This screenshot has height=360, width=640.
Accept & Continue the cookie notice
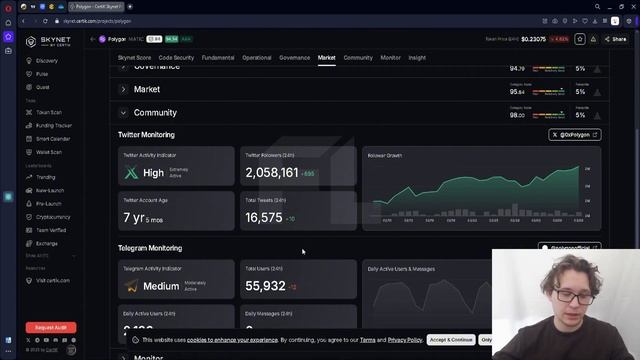click(451, 340)
